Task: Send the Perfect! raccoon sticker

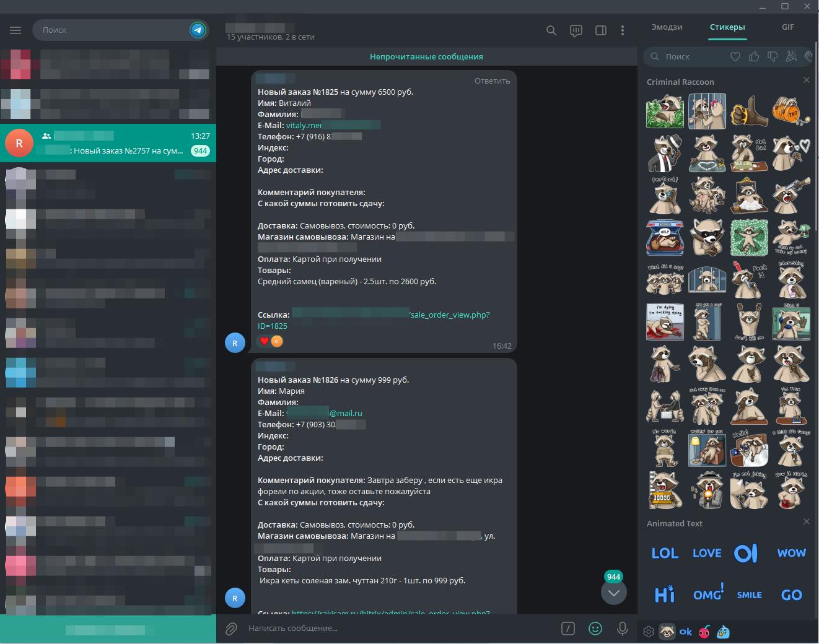Action: (665, 195)
